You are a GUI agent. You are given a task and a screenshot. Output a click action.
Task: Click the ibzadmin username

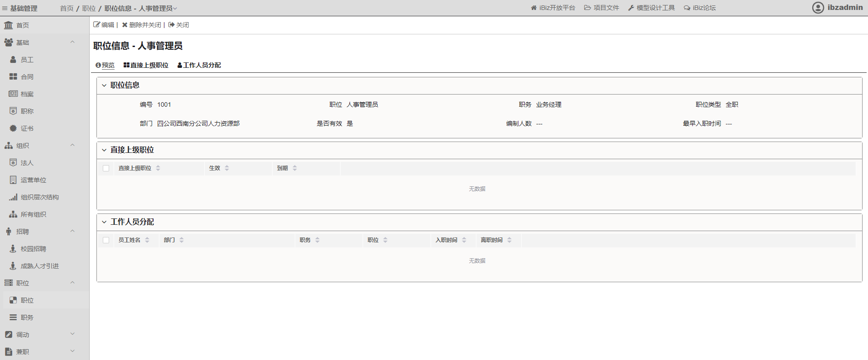845,8
